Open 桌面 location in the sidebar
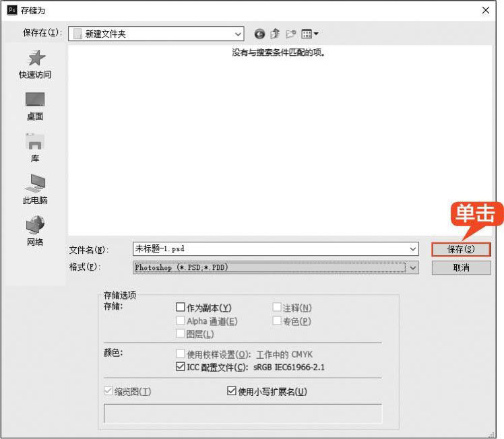504x439 pixels. 35,106
